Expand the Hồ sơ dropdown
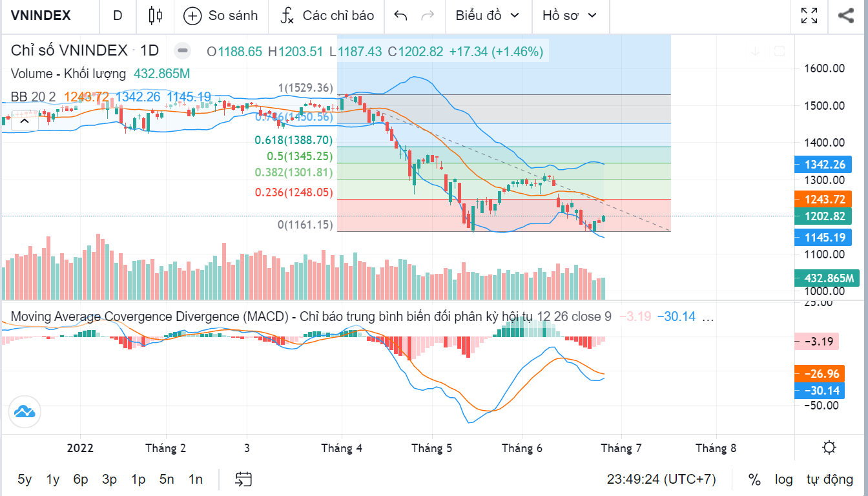This screenshot has height=496, width=868. point(570,15)
